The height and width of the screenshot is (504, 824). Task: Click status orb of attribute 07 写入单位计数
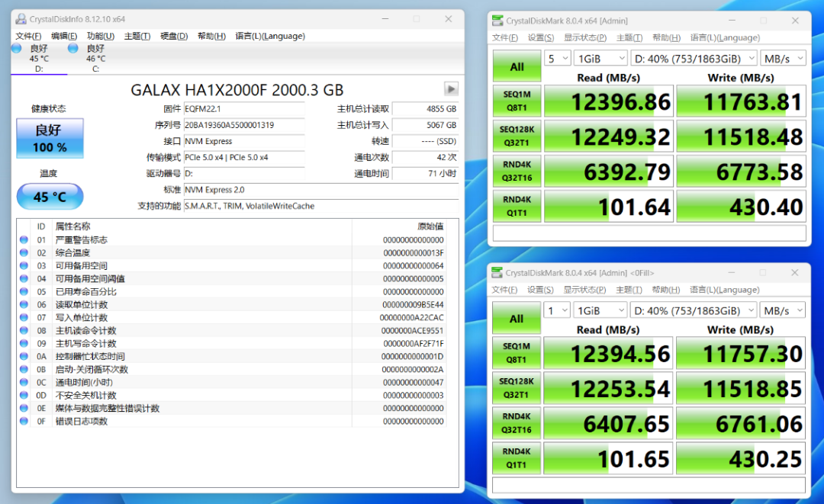click(x=24, y=317)
